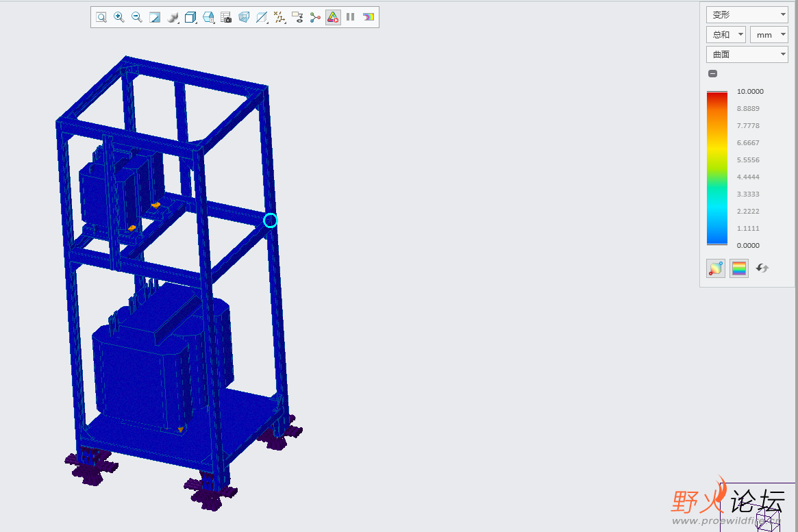
Task: Click the rainbow color scheme button below legend
Action: (739, 268)
